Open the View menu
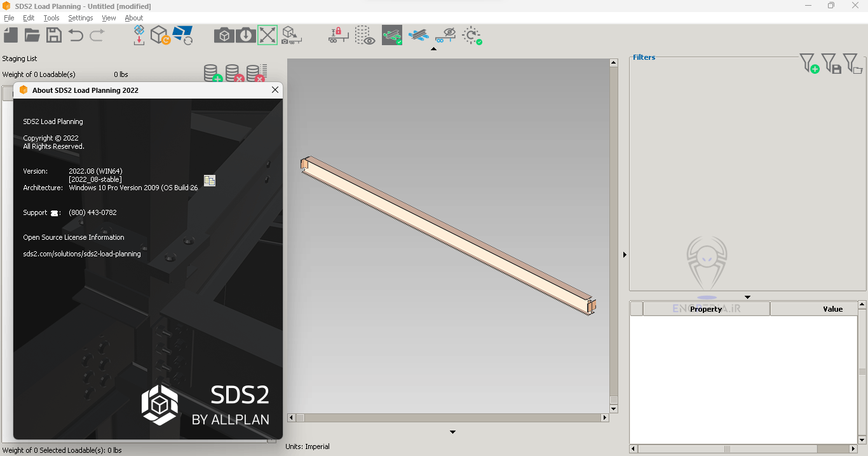The height and width of the screenshot is (456, 868). click(x=109, y=18)
